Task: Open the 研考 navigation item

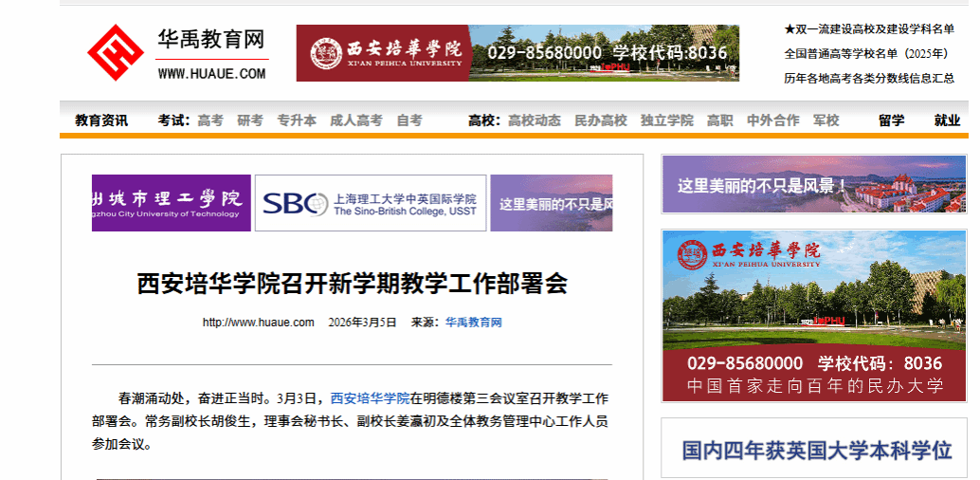Action: pos(250,120)
